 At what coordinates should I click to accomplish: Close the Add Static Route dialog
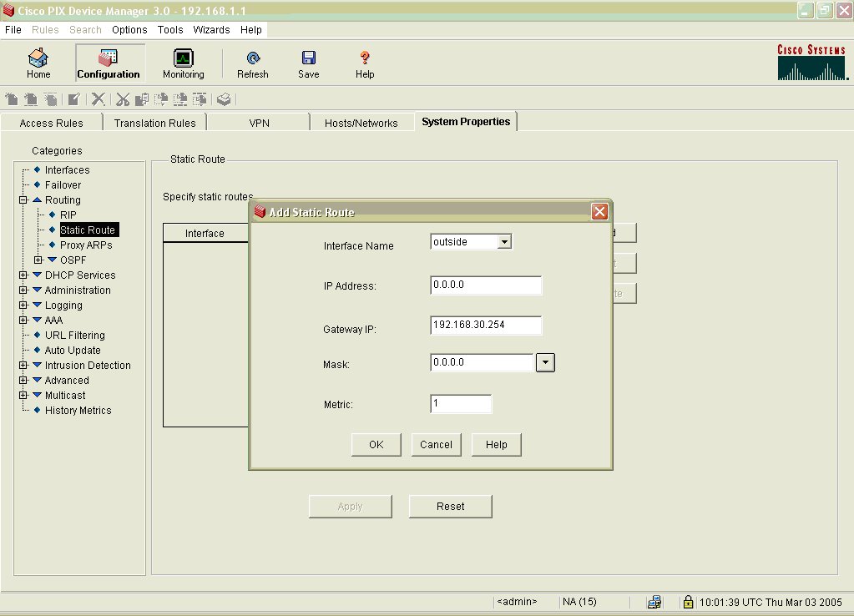tap(599, 211)
